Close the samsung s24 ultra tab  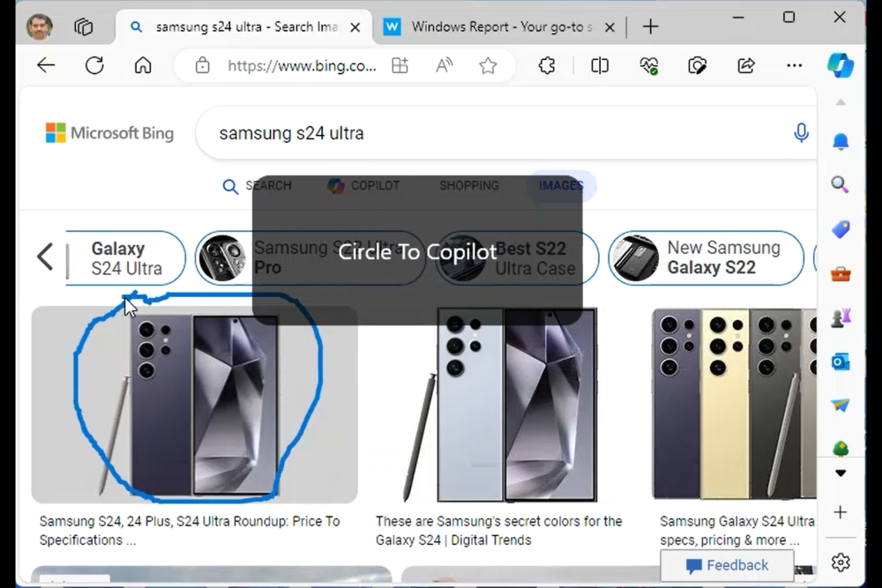point(355,27)
